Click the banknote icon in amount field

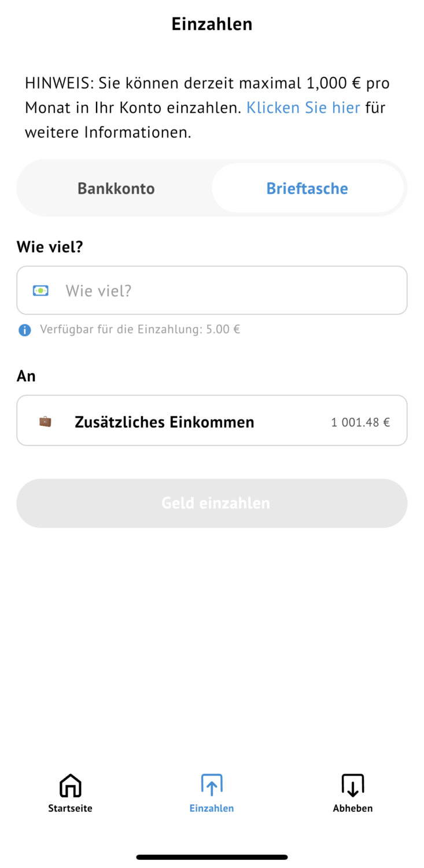click(40, 290)
